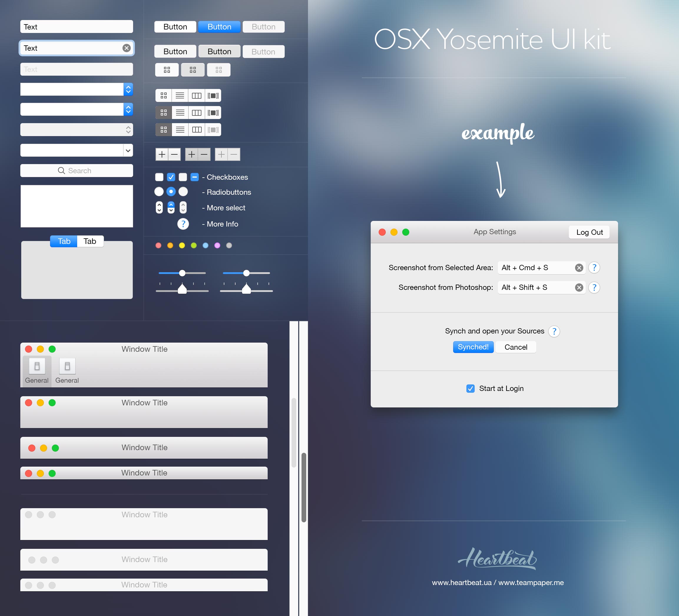The image size is (679, 616).
Task: Expand the combo box with the down chevron
Action: (x=128, y=150)
